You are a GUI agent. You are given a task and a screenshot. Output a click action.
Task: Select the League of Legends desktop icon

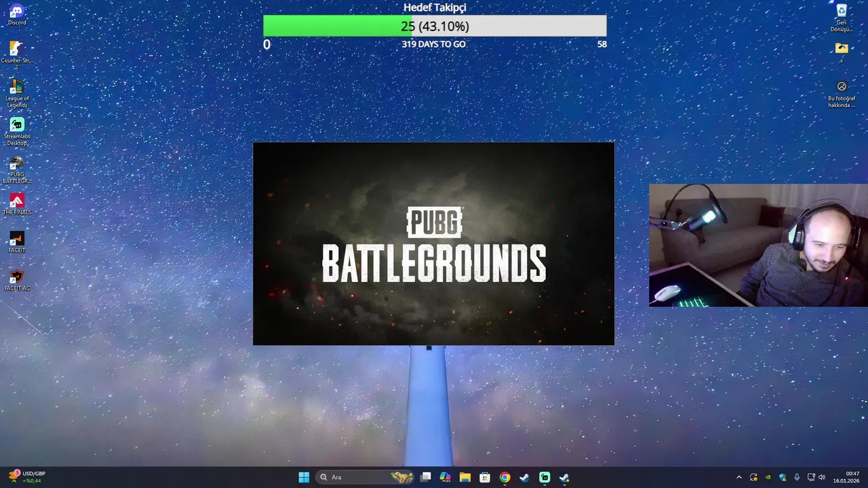coord(17,93)
